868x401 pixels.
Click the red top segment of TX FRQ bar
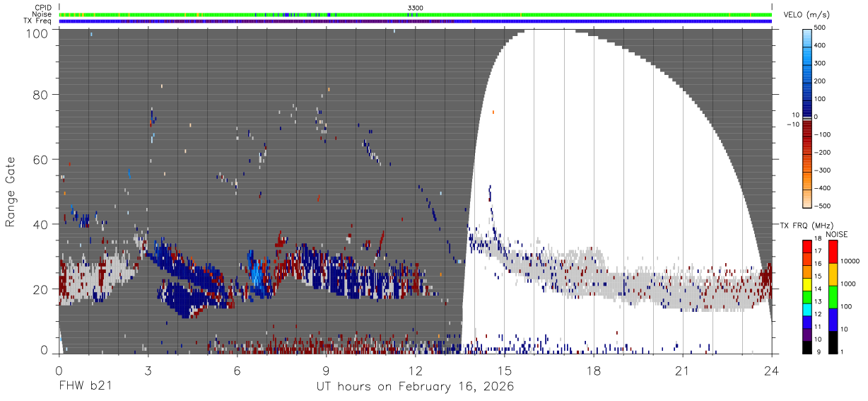tap(807, 246)
